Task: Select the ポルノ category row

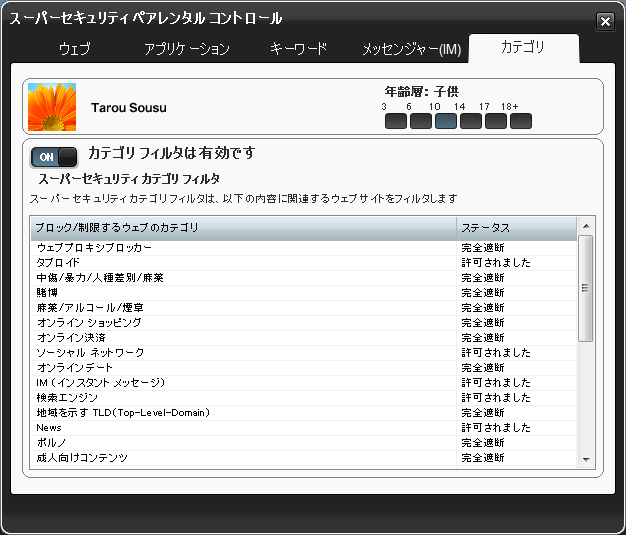Action: (x=304, y=442)
